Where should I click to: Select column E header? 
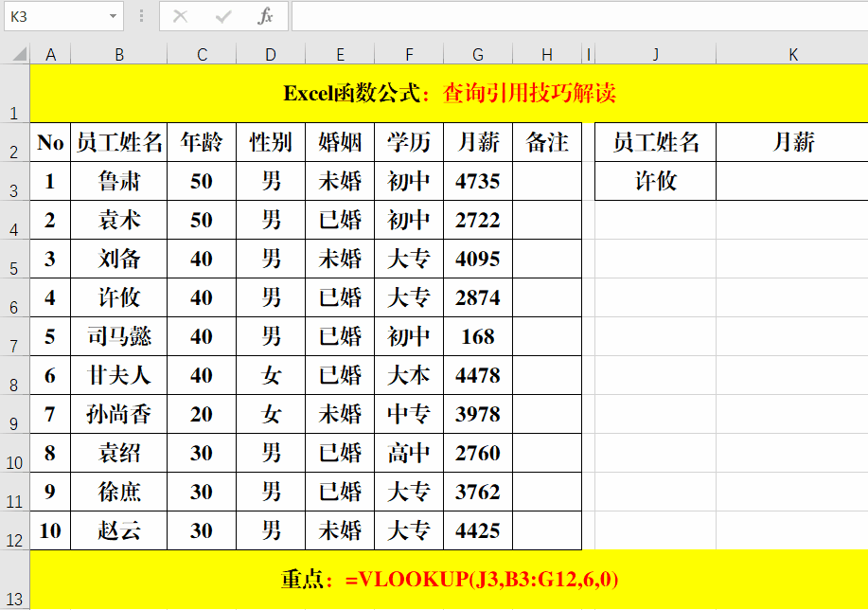point(340,54)
